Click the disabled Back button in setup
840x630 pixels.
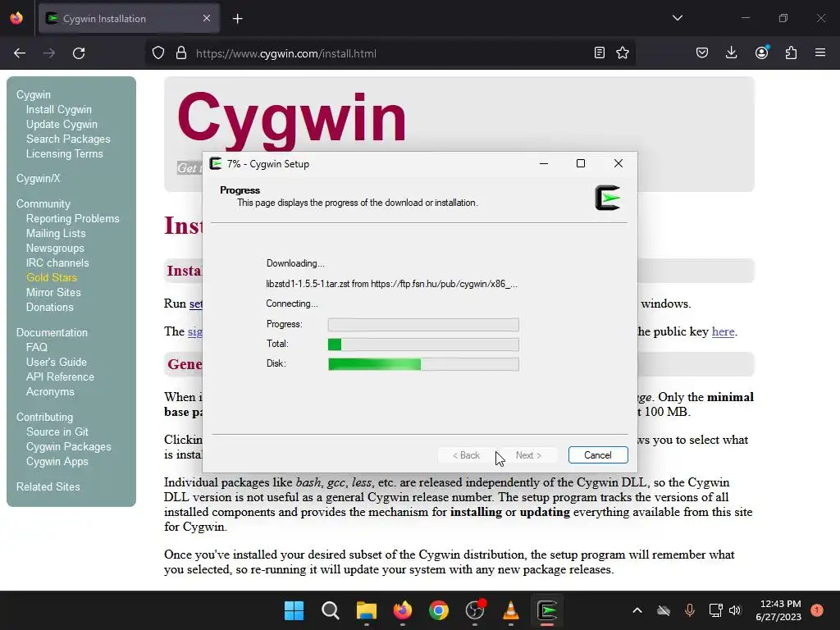coord(466,454)
